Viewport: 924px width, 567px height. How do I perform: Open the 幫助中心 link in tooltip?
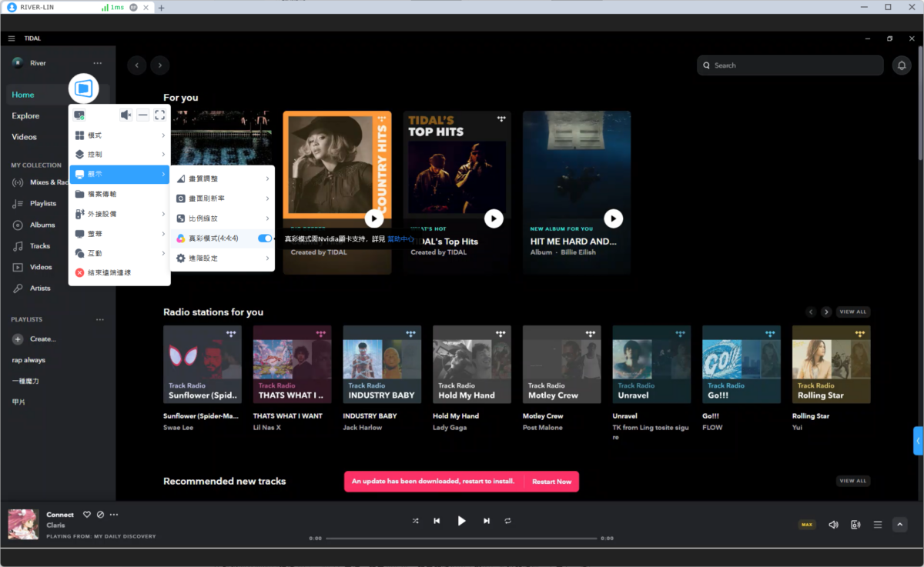pyautogui.click(x=400, y=239)
